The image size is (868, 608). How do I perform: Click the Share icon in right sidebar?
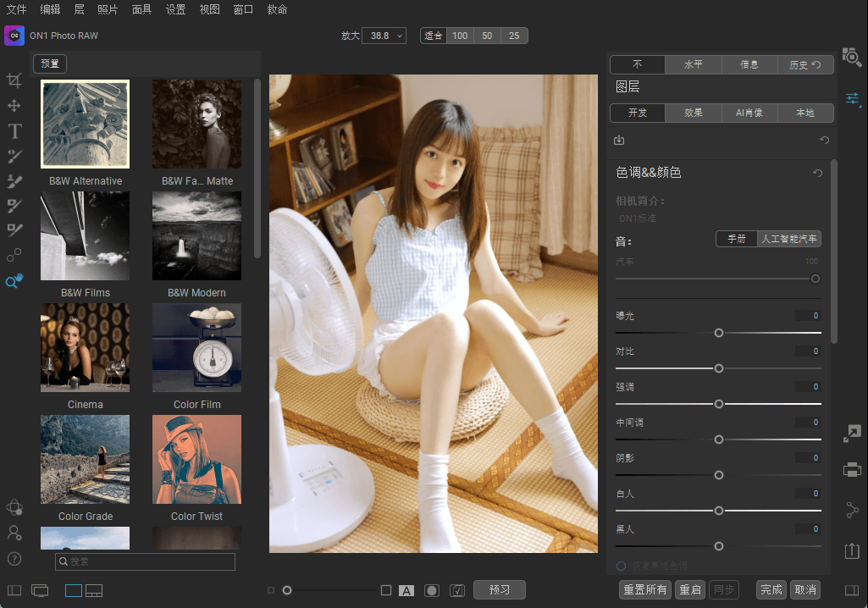pyautogui.click(x=852, y=510)
